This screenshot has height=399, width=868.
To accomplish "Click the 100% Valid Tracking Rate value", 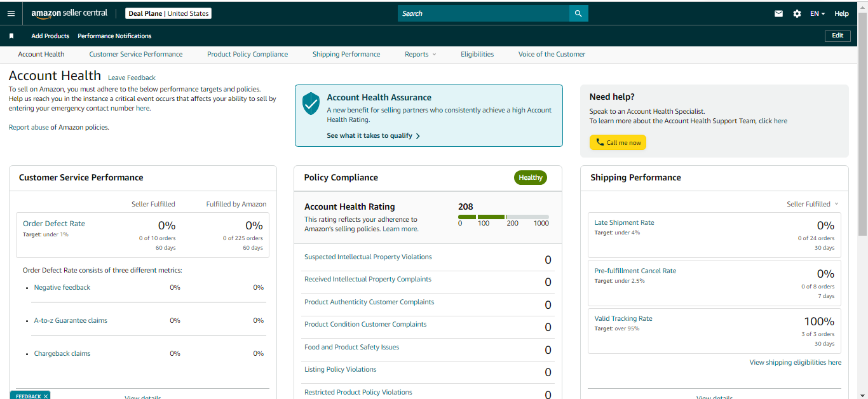I will pos(819,322).
